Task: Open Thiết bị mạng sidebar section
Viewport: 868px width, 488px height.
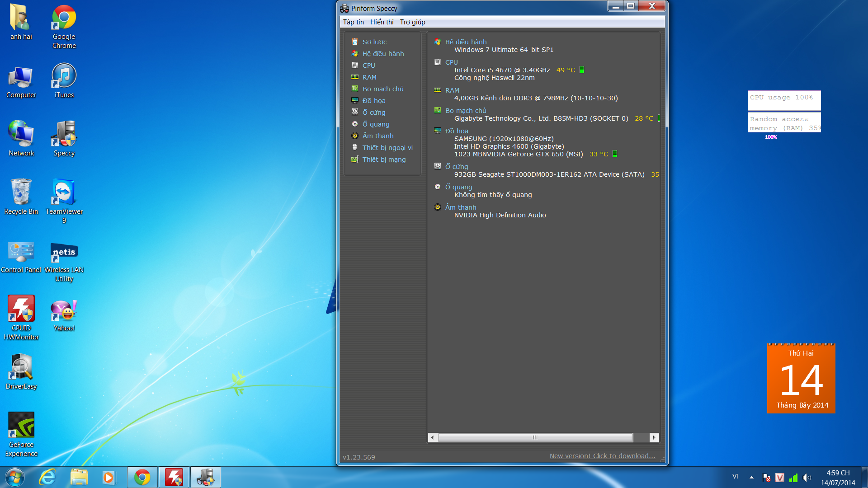Action: (x=384, y=160)
